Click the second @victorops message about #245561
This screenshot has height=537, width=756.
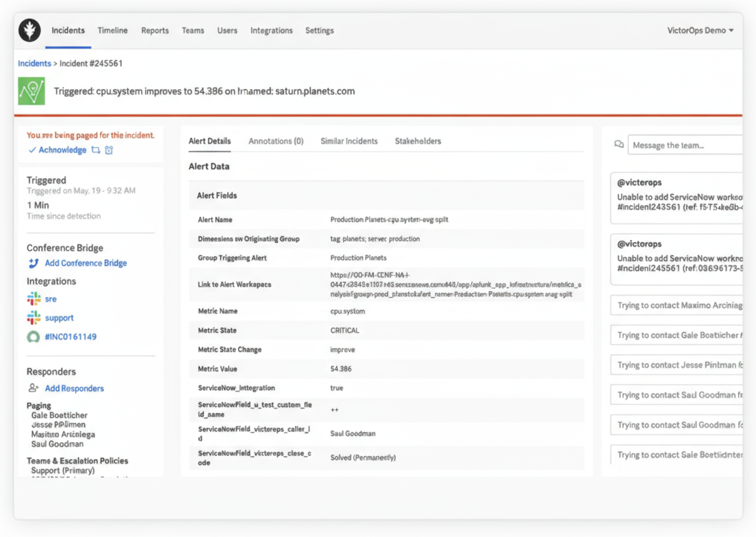(676, 260)
